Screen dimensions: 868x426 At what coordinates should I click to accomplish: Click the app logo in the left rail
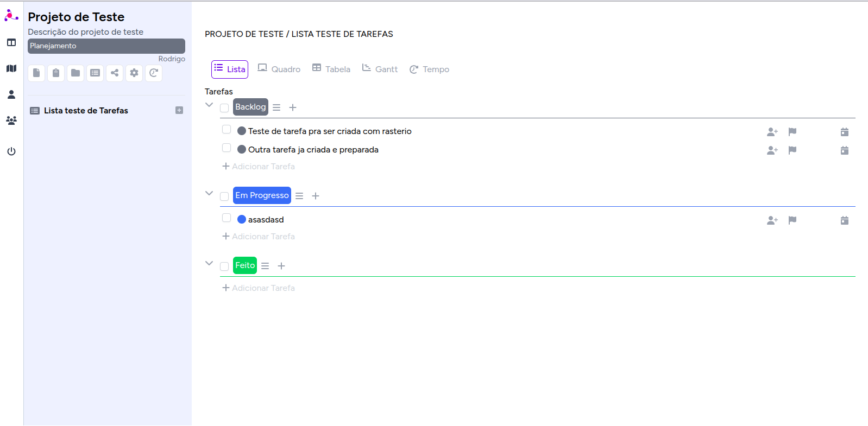click(11, 15)
